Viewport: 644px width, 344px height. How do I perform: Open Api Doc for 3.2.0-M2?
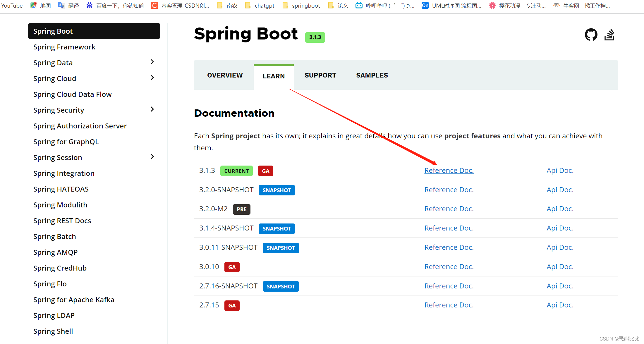click(560, 209)
